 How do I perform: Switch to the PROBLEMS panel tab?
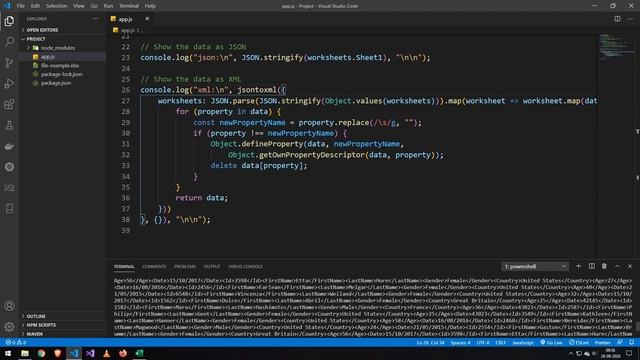coord(185,267)
